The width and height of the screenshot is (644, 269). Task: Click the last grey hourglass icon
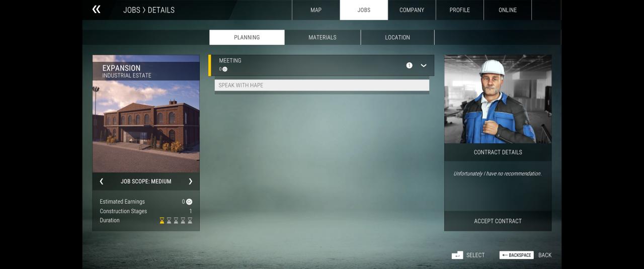pos(190,221)
